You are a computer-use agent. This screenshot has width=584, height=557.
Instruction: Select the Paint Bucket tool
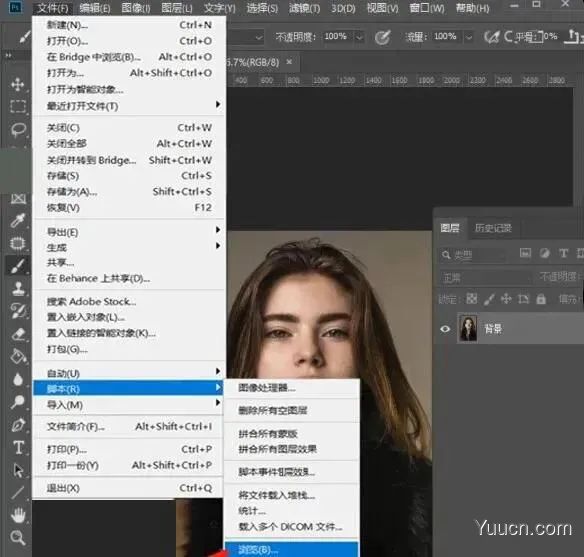18,356
